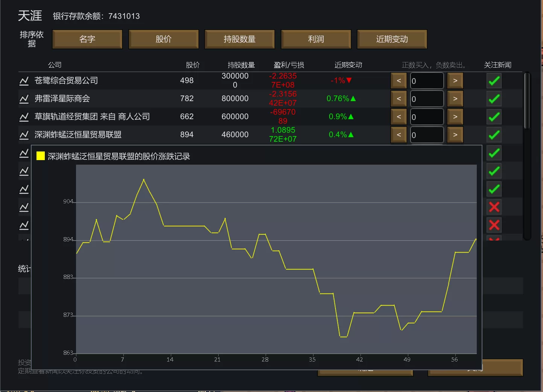Sort list by 名字
543x392 pixels.
(87, 39)
